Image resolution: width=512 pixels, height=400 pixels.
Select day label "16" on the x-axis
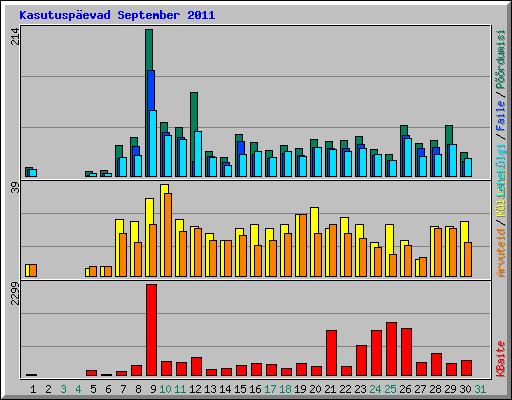pos(255,389)
